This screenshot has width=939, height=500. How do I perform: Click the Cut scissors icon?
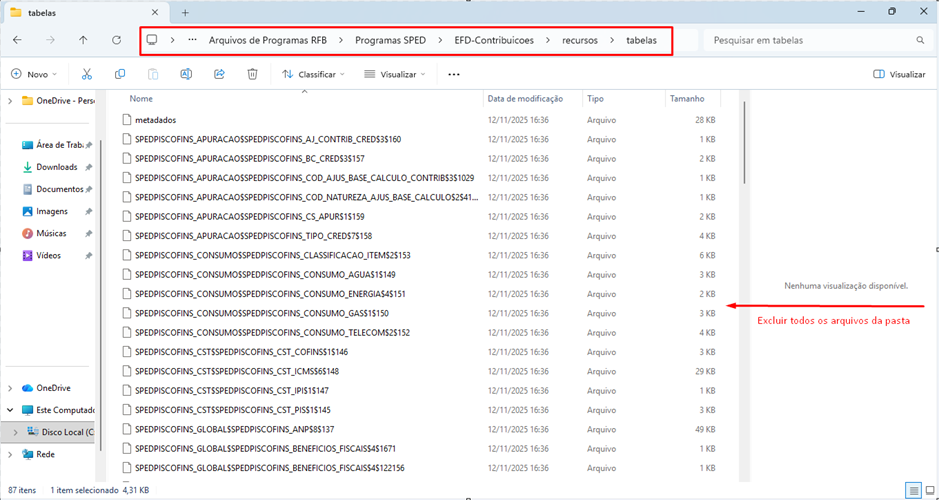tap(87, 74)
